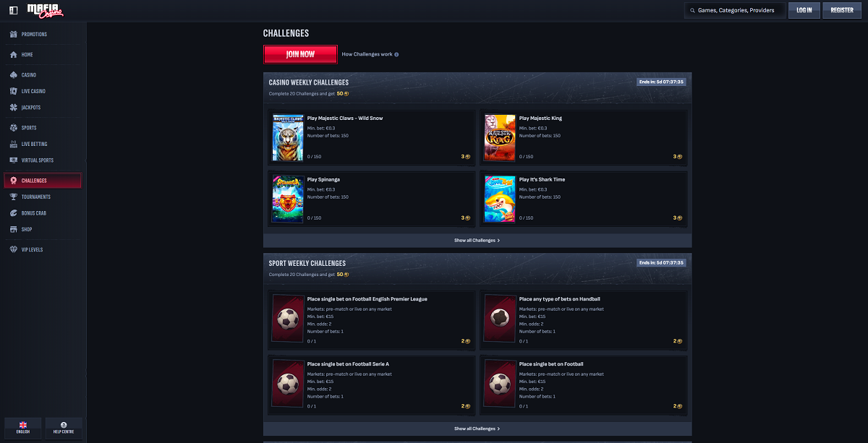The image size is (868, 443).
Task: Open Tournaments from the sidebar
Action: 43,197
